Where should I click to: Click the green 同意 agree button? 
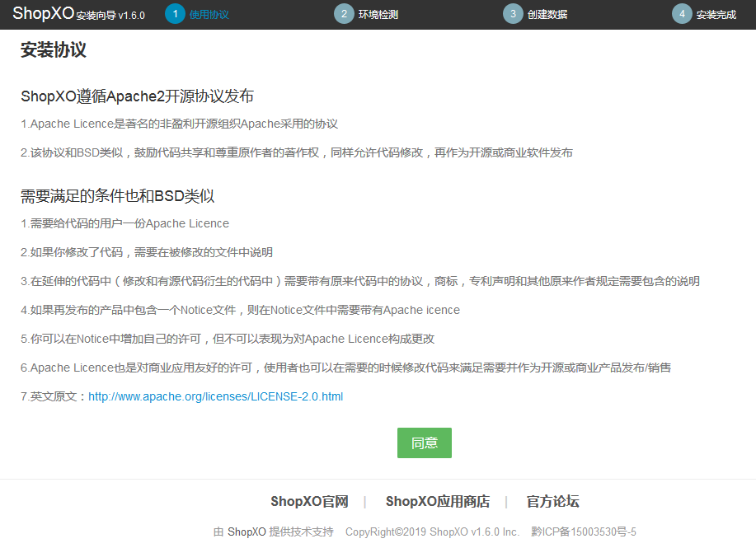[x=425, y=443]
